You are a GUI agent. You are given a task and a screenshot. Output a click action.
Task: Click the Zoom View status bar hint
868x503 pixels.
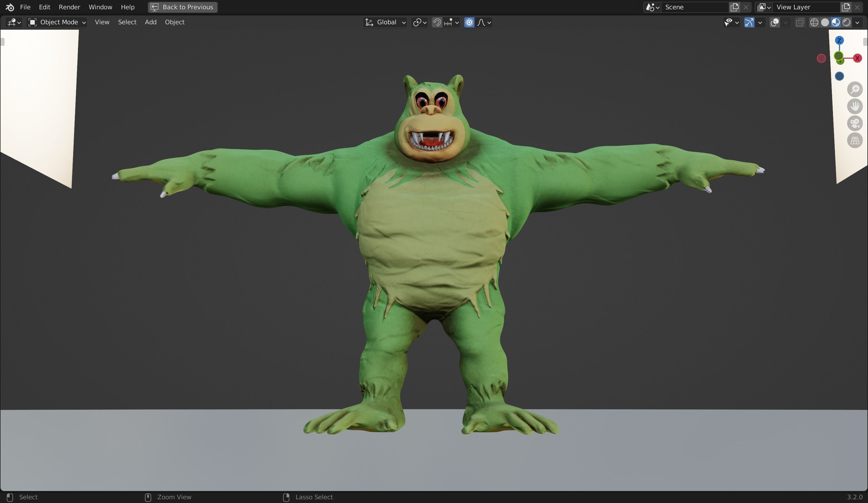(x=168, y=497)
